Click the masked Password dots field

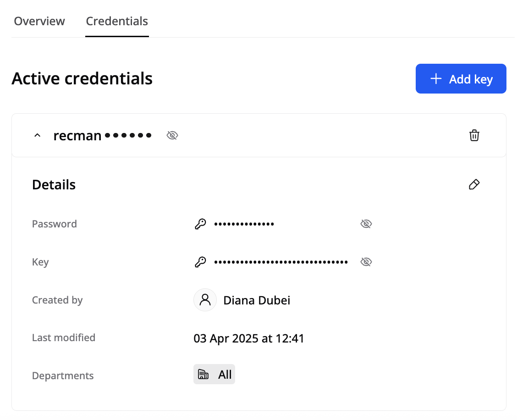(x=244, y=224)
